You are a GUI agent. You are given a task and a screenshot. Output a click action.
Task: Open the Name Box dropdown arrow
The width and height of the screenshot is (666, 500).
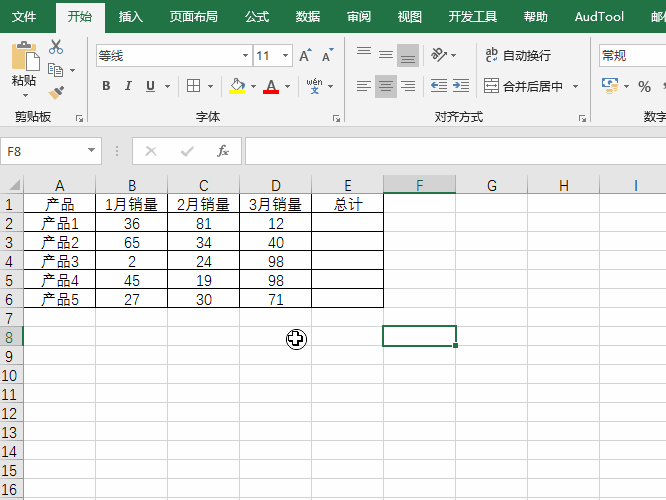point(91,150)
